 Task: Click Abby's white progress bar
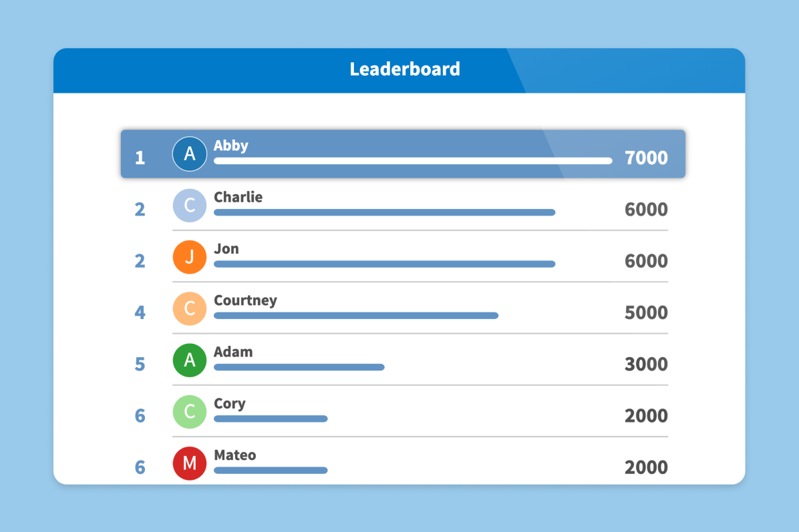pyautogui.click(x=412, y=161)
